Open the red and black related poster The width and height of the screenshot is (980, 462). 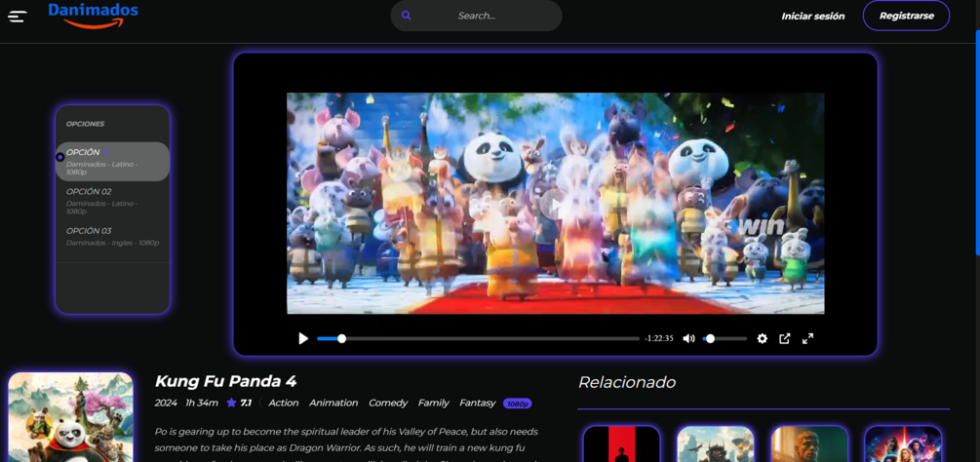click(x=621, y=443)
